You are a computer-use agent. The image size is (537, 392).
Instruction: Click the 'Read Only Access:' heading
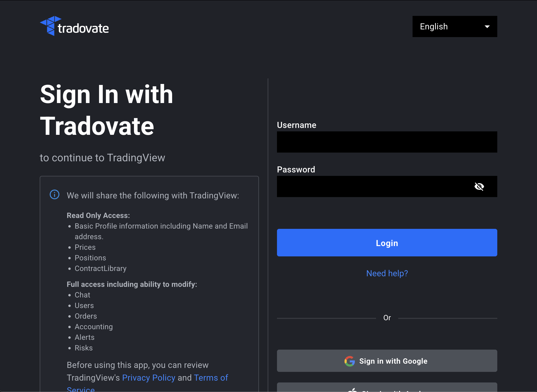tap(98, 216)
